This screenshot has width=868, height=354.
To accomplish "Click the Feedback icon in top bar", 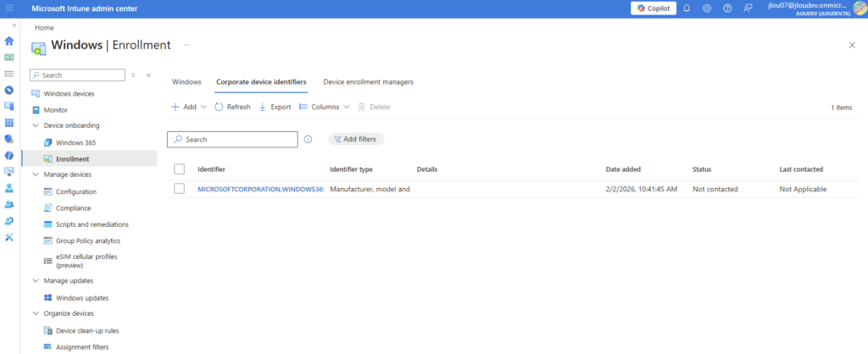I will coord(748,8).
